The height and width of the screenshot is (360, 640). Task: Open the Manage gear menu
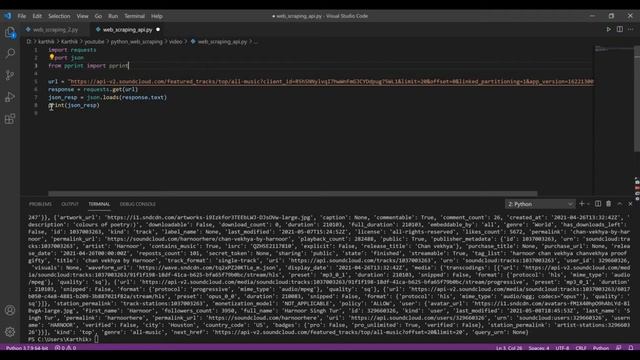point(10,332)
